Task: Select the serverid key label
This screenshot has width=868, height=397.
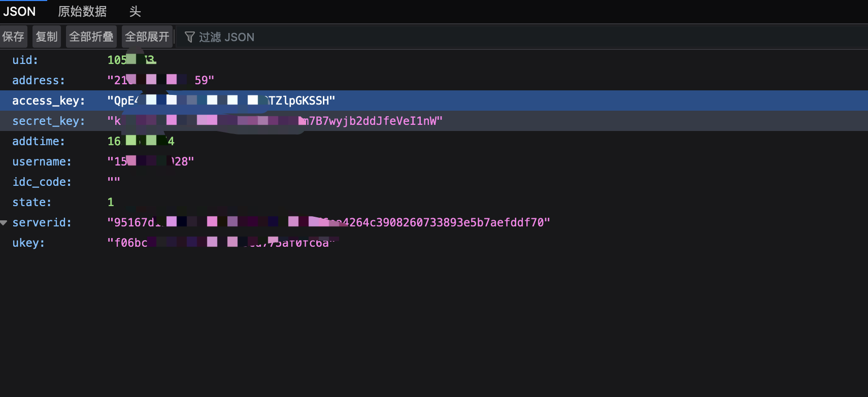Action: (42, 222)
